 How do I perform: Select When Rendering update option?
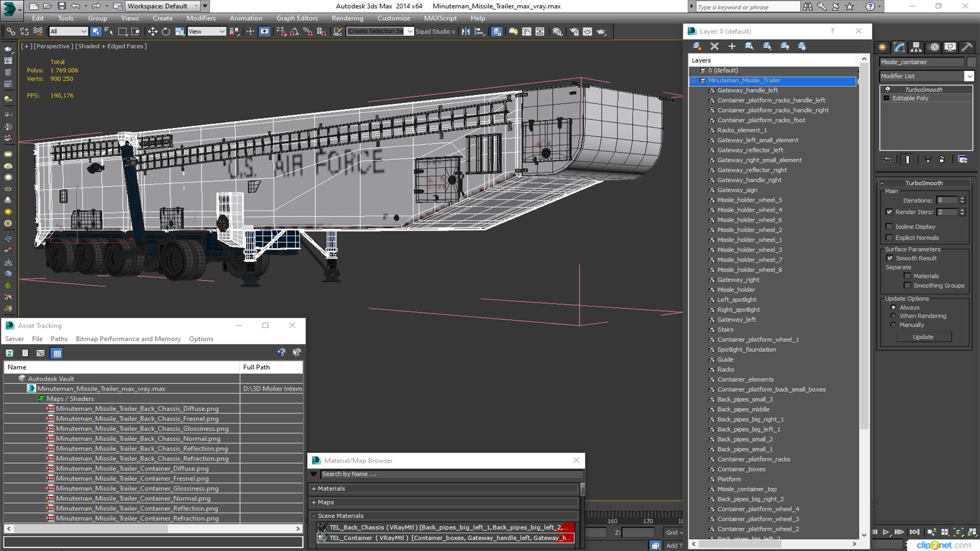[x=893, y=316]
